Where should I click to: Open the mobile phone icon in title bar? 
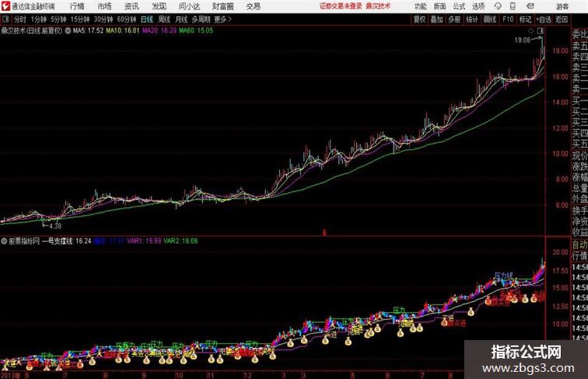coord(513,6)
